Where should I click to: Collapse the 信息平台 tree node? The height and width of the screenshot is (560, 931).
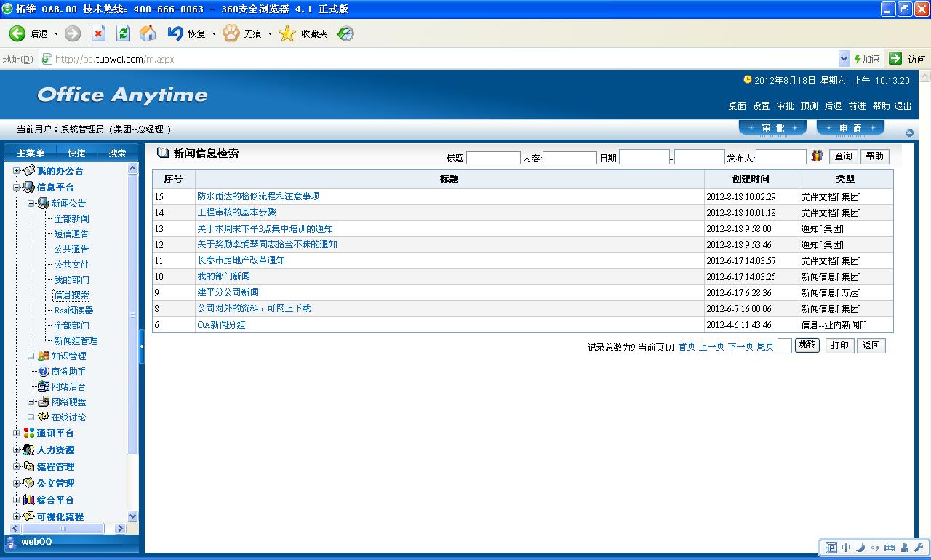coord(17,188)
